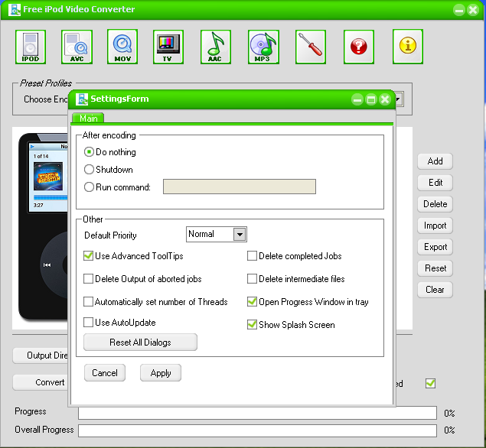Show info with the yellow i icon

click(x=408, y=47)
